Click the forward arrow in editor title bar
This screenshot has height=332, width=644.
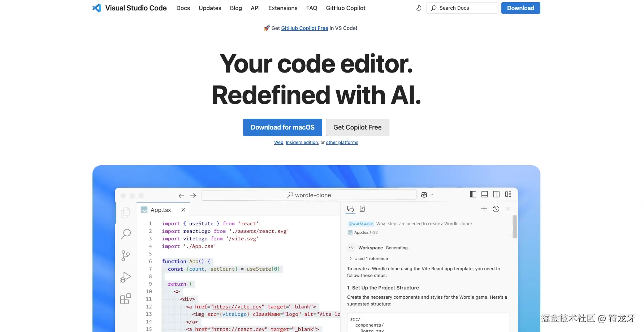click(x=193, y=195)
